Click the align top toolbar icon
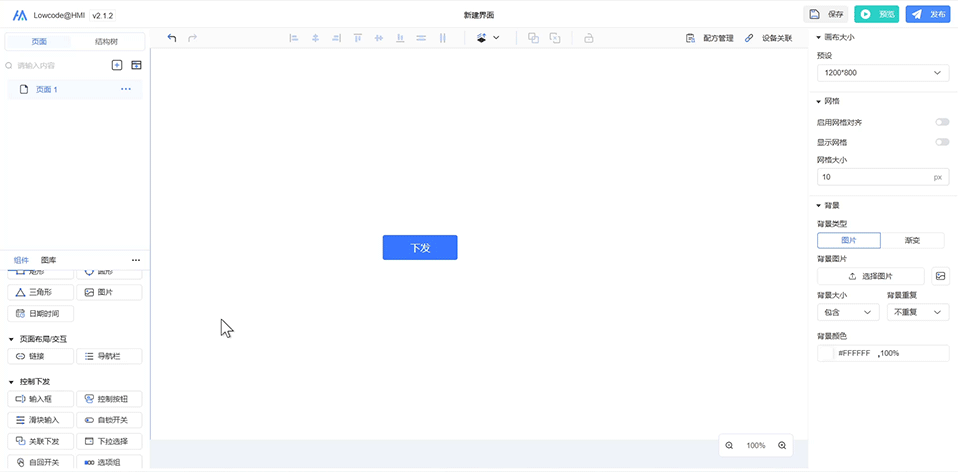The width and height of the screenshot is (958, 472). click(357, 38)
